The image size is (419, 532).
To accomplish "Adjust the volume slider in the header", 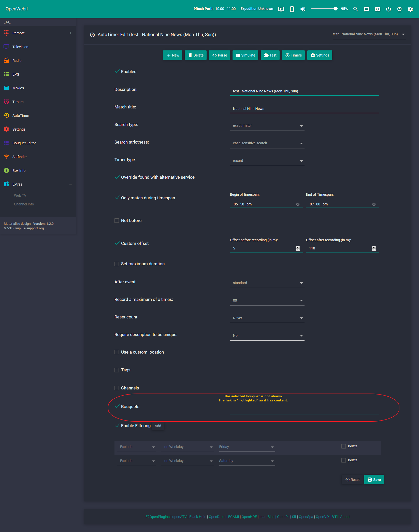I will click(324, 8).
